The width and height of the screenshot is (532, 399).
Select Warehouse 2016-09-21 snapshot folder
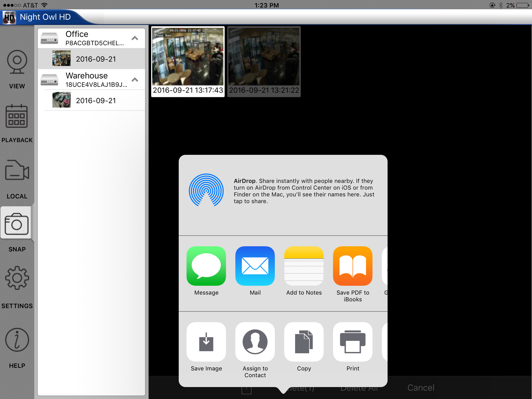click(x=91, y=100)
